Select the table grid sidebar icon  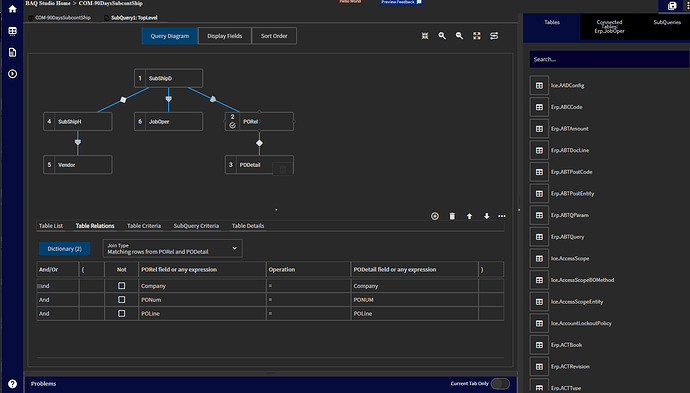[x=12, y=31]
